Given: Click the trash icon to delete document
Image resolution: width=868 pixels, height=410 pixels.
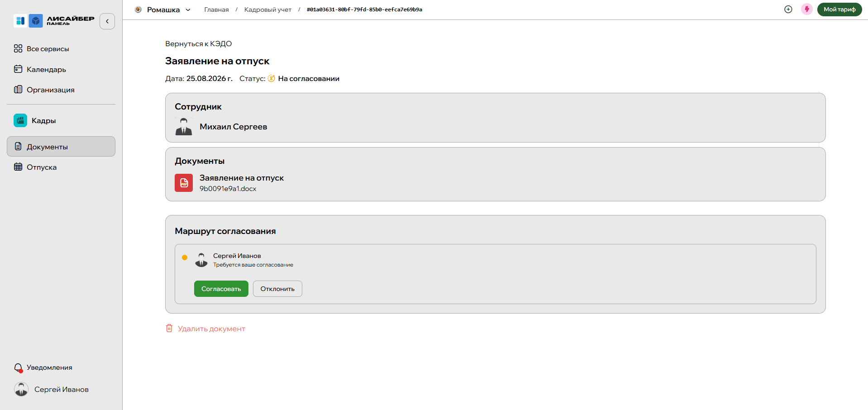Looking at the screenshot, I should (x=169, y=328).
